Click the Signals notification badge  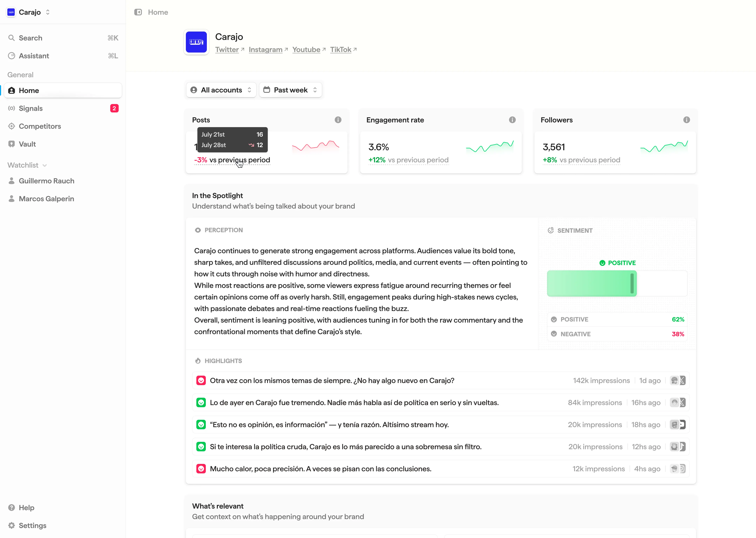point(114,108)
